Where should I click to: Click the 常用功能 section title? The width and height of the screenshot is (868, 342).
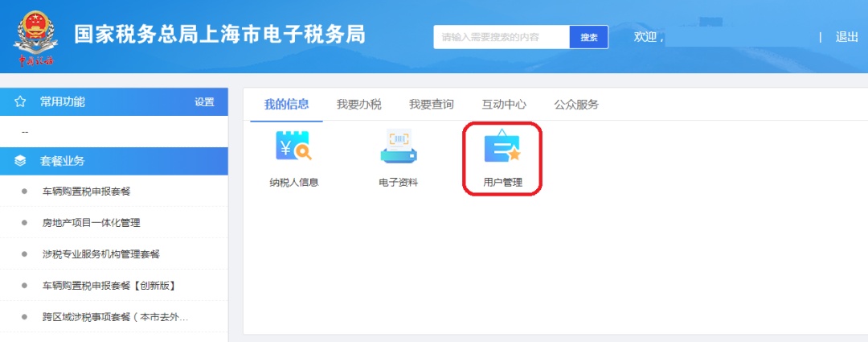click(63, 102)
